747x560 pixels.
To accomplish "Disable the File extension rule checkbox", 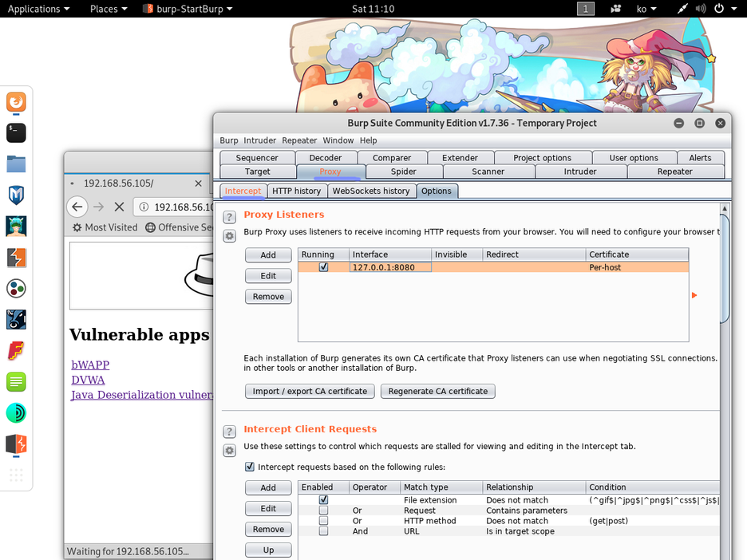I will tap(323, 499).
